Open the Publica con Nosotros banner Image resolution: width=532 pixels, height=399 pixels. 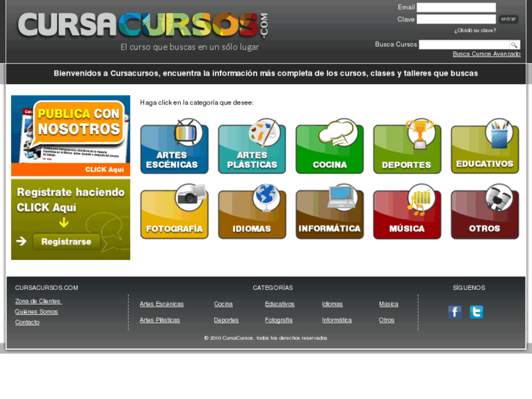70,135
